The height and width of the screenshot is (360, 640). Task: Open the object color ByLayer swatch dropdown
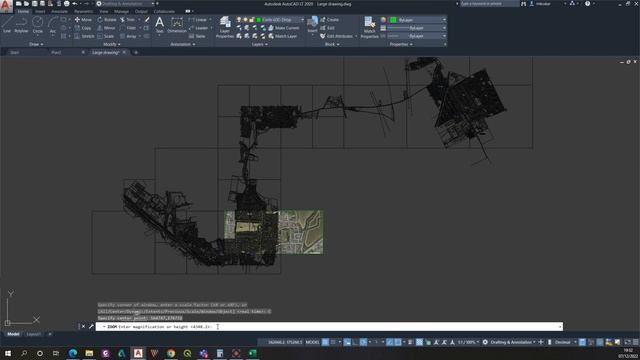417,20
